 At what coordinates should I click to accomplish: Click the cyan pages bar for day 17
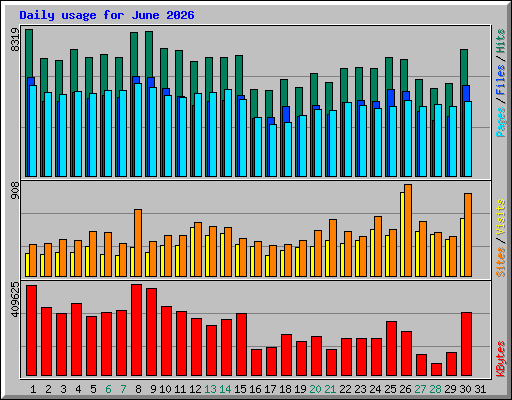[x=273, y=151]
